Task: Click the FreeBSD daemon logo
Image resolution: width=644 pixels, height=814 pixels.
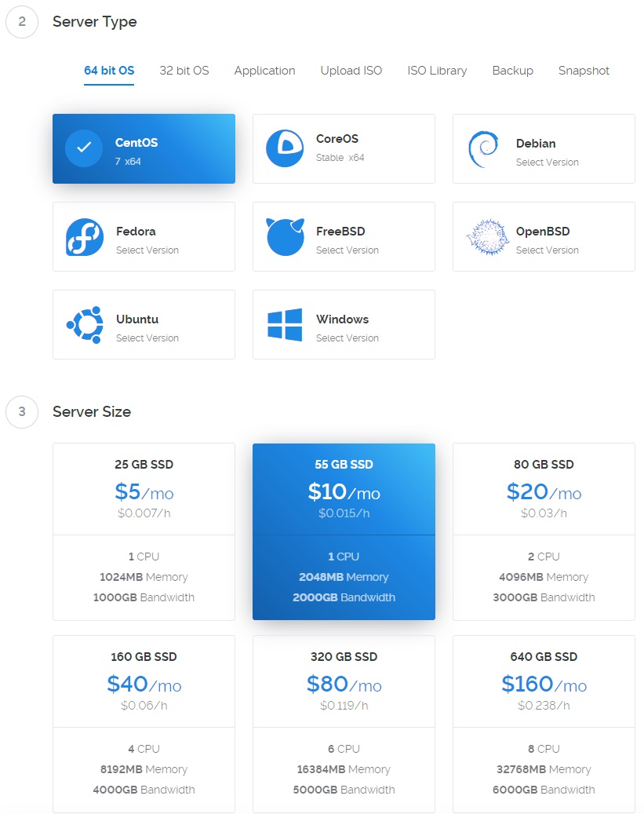Action: point(285,237)
